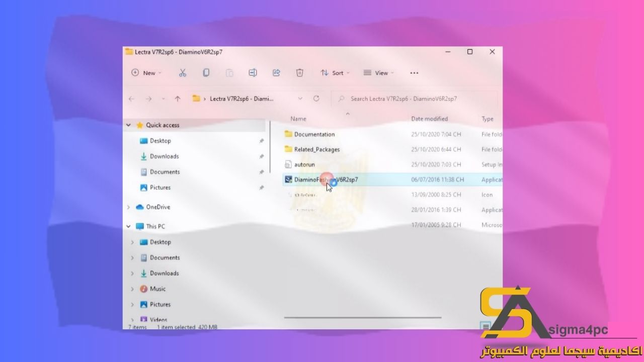Open This PC in sidebar
This screenshot has width=644, height=362.
155,227
